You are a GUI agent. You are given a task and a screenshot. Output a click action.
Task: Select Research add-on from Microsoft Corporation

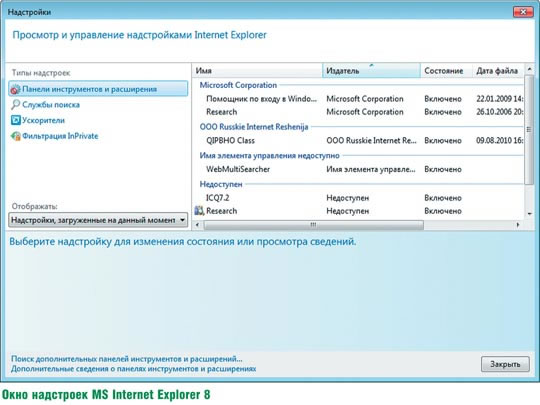pos(358,112)
